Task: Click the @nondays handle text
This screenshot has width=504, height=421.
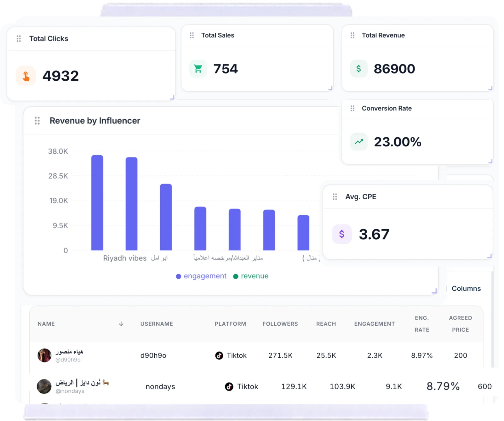Action: (70, 391)
